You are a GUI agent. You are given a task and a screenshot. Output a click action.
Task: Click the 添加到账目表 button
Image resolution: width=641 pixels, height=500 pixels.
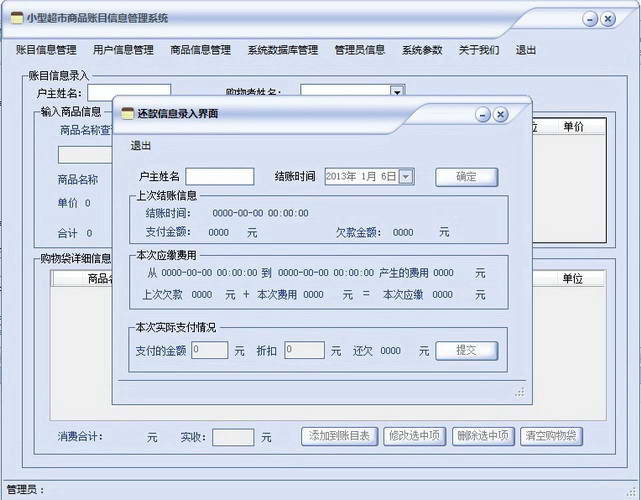pos(339,436)
